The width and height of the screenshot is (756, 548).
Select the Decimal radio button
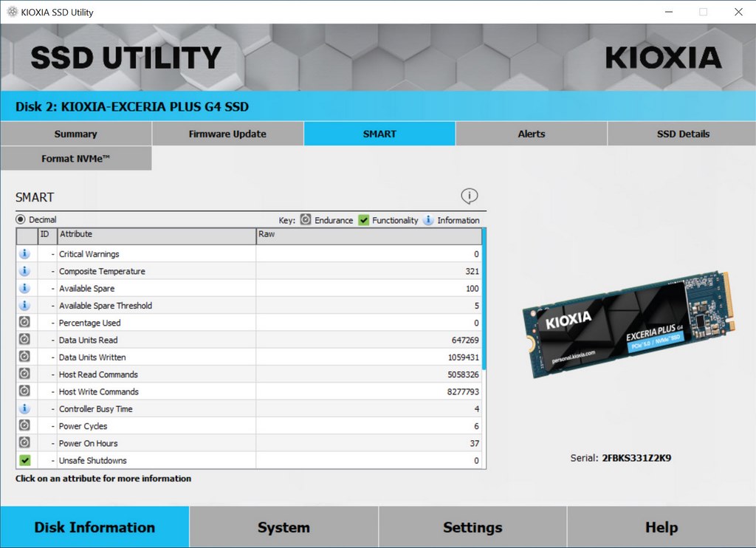(x=21, y=220)
